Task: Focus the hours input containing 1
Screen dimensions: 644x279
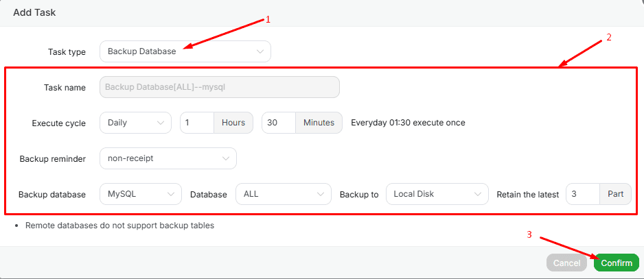Action: tap(197, 123)
